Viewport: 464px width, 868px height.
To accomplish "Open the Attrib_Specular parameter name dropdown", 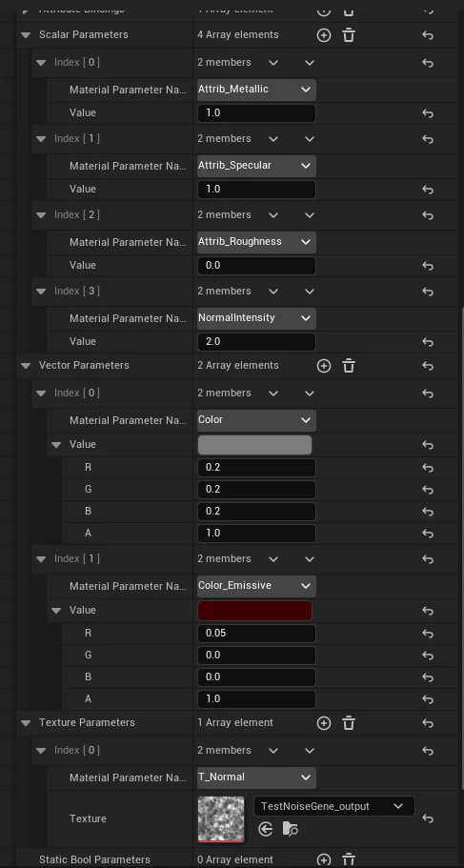I will click(256, 166).
